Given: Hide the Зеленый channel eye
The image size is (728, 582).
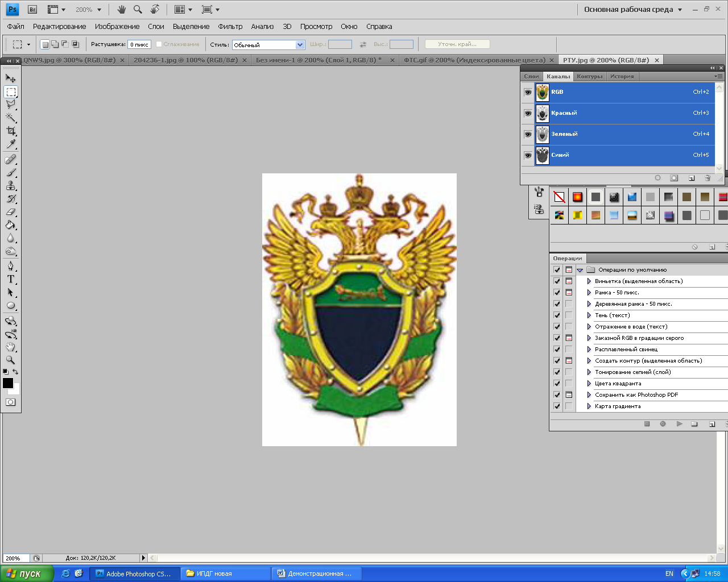Looking at the screenshot, I should (528, 134).
